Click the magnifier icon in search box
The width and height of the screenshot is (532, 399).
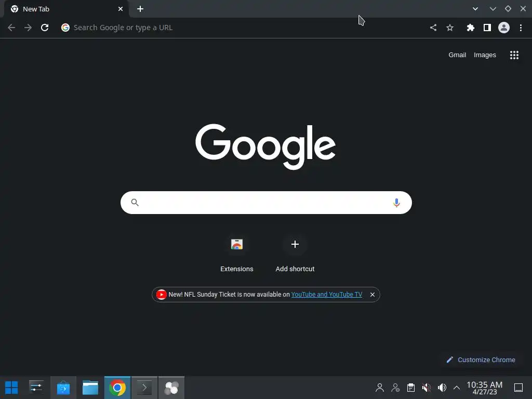pos(135,203)
